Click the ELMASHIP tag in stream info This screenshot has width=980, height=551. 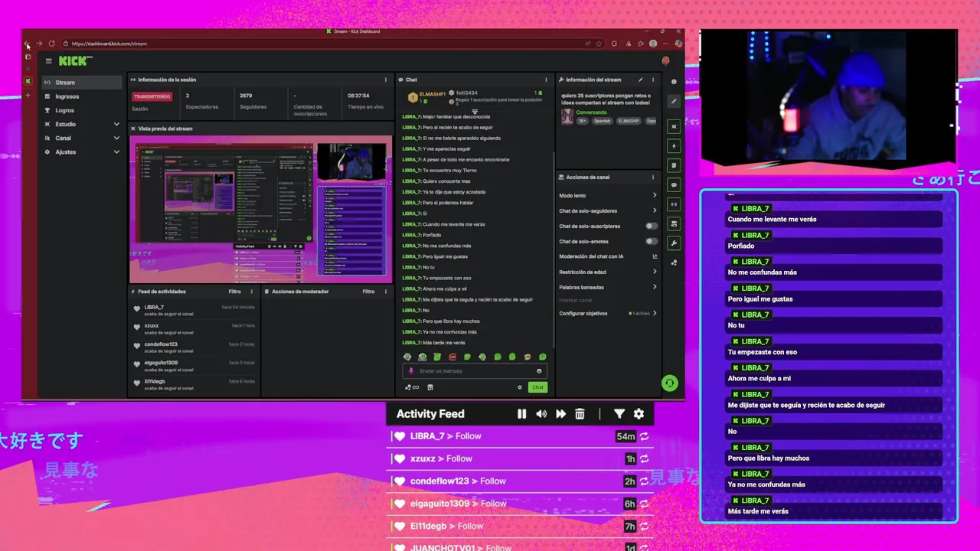[x=629, y=121]
